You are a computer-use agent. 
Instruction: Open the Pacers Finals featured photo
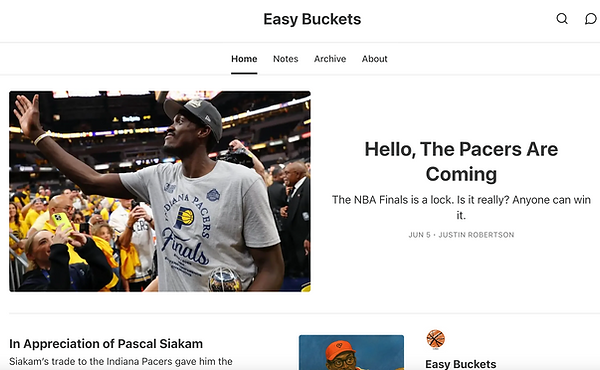(x=160, y=191)
